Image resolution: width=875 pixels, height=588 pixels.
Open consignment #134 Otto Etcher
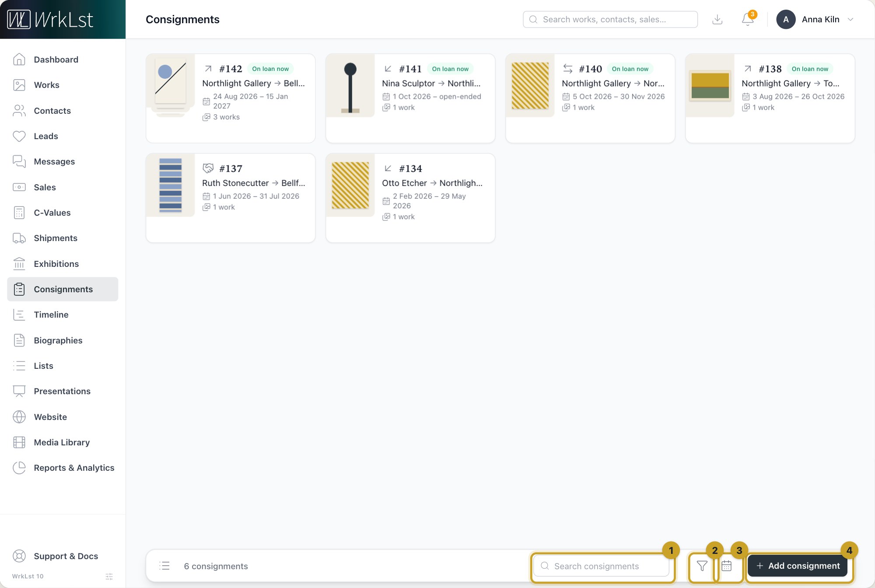[410, 198]
